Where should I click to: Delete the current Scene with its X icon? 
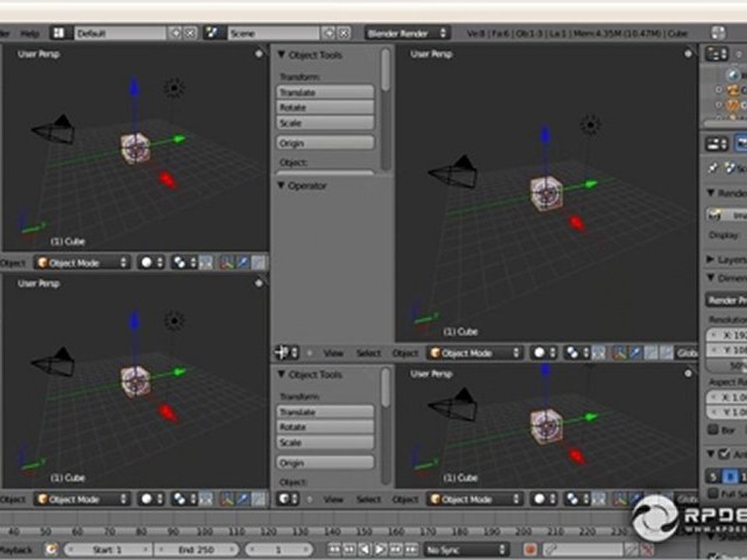tap(343, 33)
